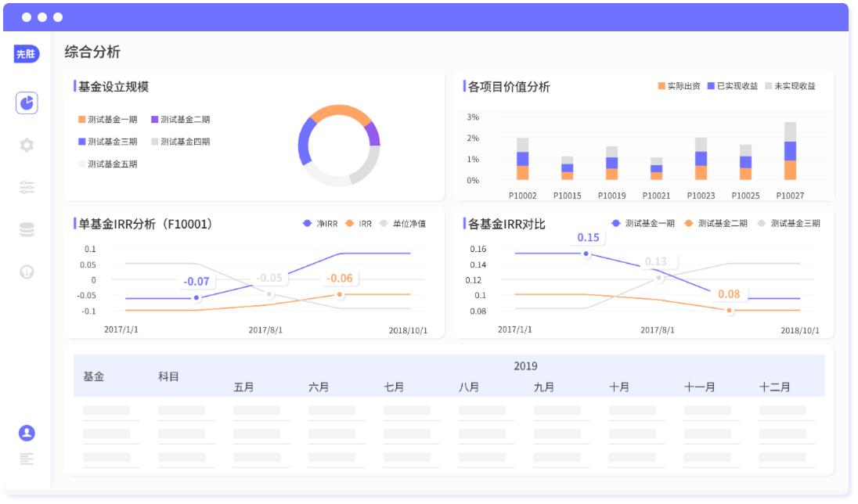
Task: Toggle 实际出资 legend in project value chart
Action: click(x=679, y=86)
